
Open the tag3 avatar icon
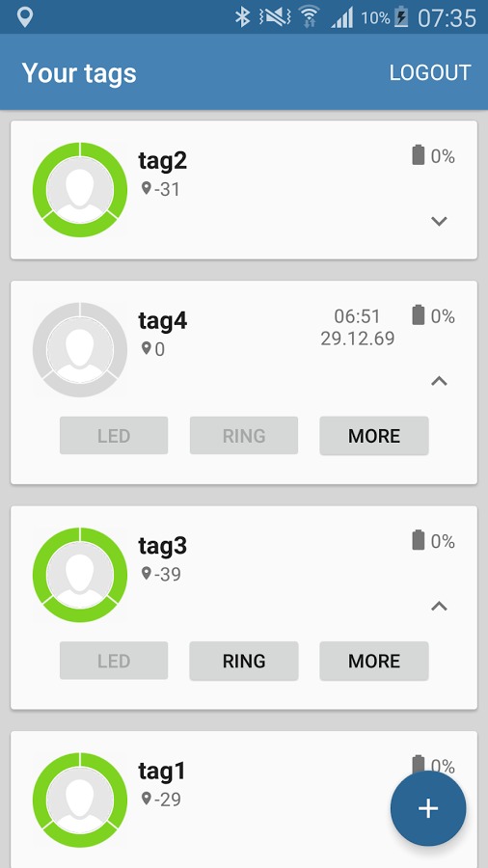click(x=80, y=575)
